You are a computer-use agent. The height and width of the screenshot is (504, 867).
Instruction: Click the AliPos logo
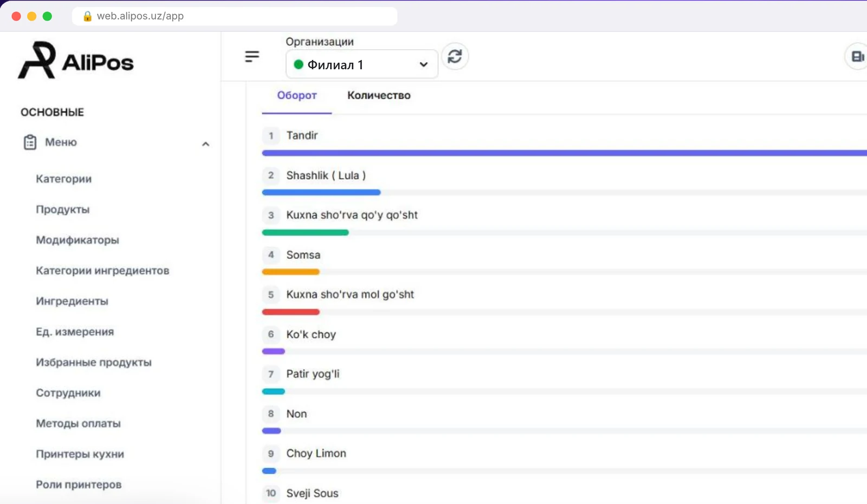[76, 61]
